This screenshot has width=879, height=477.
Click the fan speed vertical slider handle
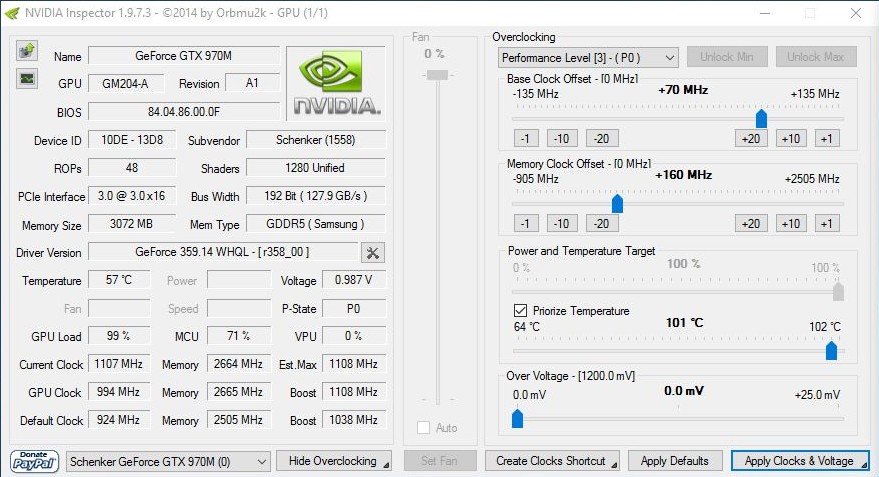pos(437,75)
